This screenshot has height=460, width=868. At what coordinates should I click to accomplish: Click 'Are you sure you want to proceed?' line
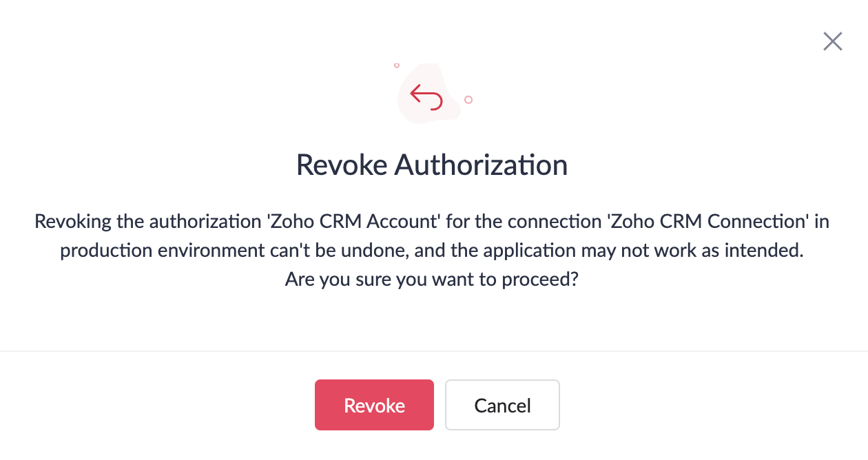pyautogui.click(x=431, y=281)
